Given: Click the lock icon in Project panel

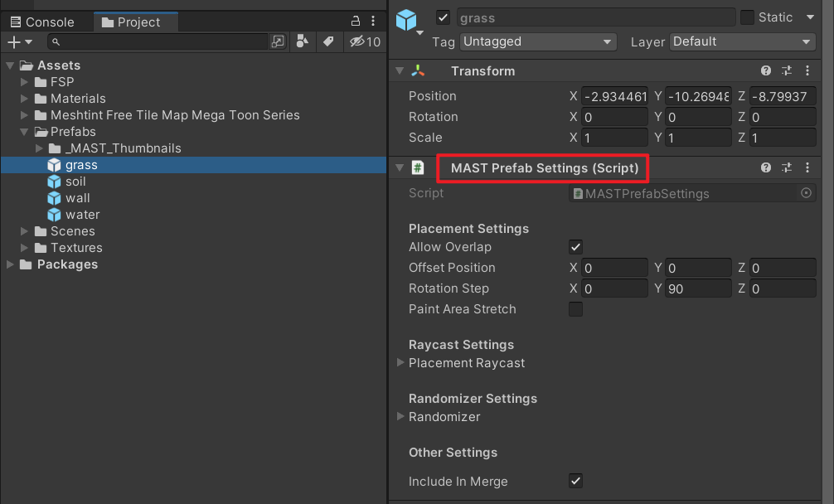Looking at the screenshot, I should coord(356,22).
